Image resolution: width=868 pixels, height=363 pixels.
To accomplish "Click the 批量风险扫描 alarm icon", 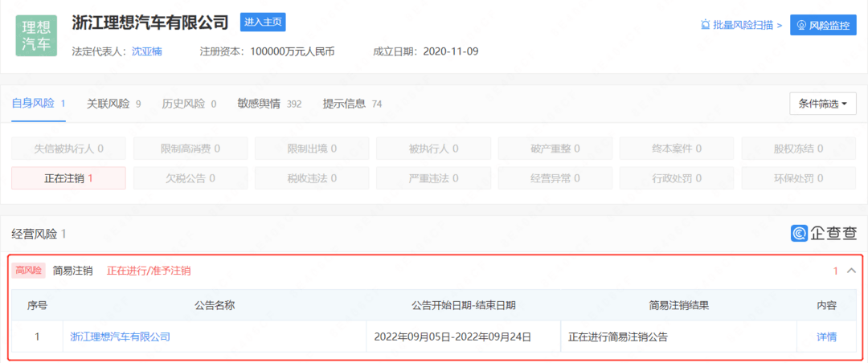I will pyautogui.click(x=706, y=25).
